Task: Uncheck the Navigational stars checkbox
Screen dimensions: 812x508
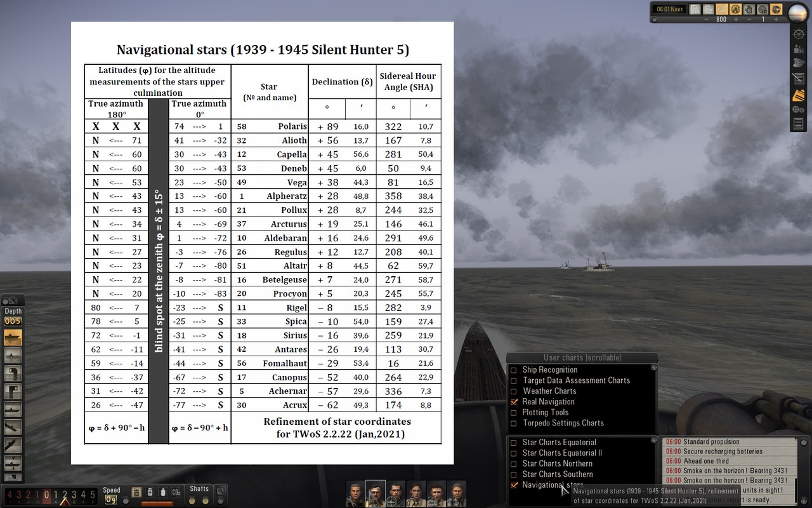Action: [x=514, y=485]
